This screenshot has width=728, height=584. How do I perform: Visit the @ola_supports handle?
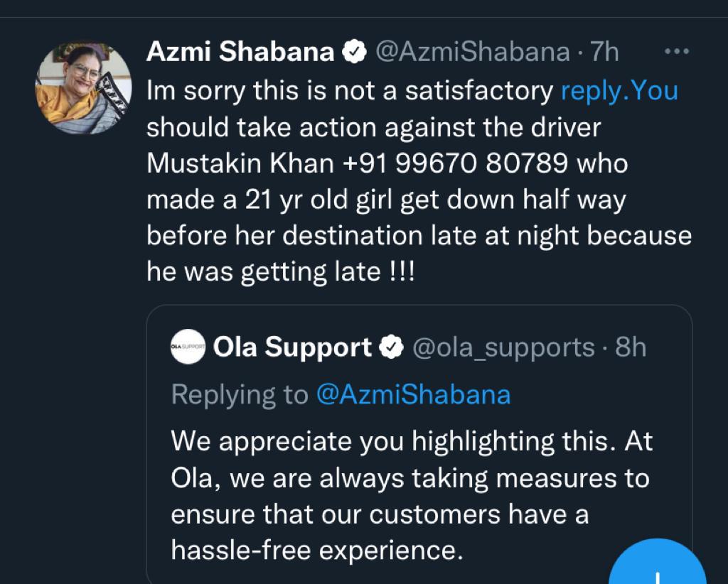coord(503,347)
